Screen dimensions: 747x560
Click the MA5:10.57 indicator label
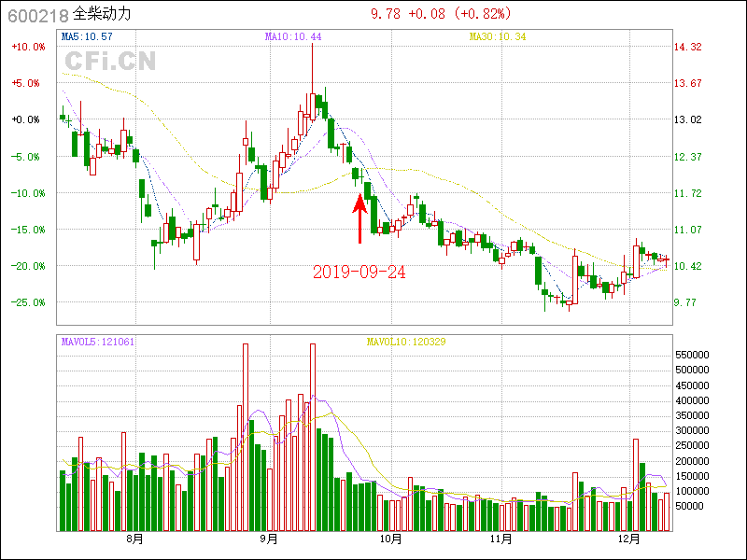point(87,36)
